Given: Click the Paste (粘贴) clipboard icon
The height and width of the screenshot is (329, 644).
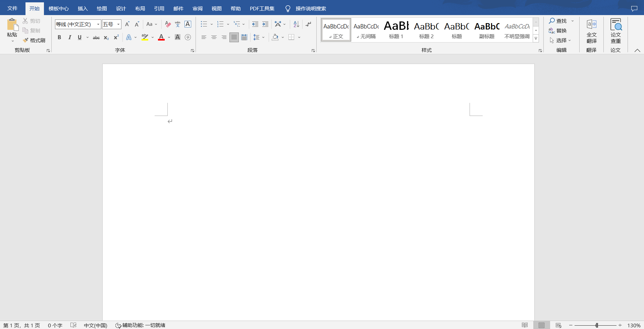Looking at the screenshot, I should (x=12, y=24).
